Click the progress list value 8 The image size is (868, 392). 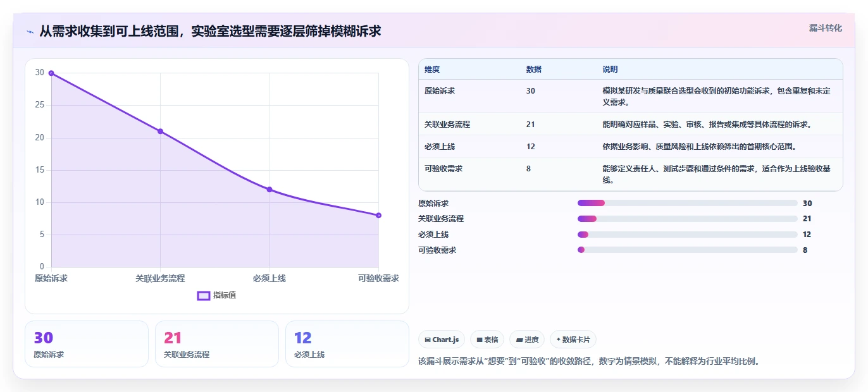(805, 250)
